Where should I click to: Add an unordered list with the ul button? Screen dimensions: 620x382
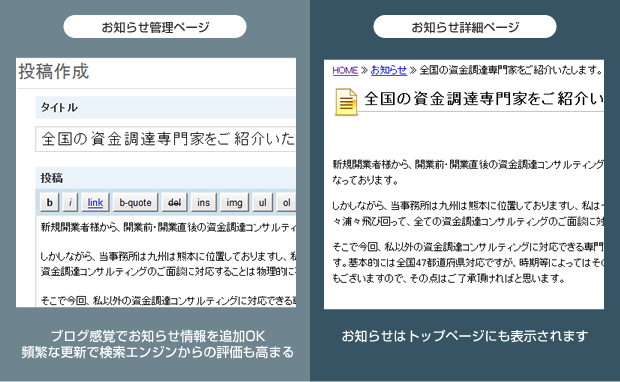tap(263, 202)
